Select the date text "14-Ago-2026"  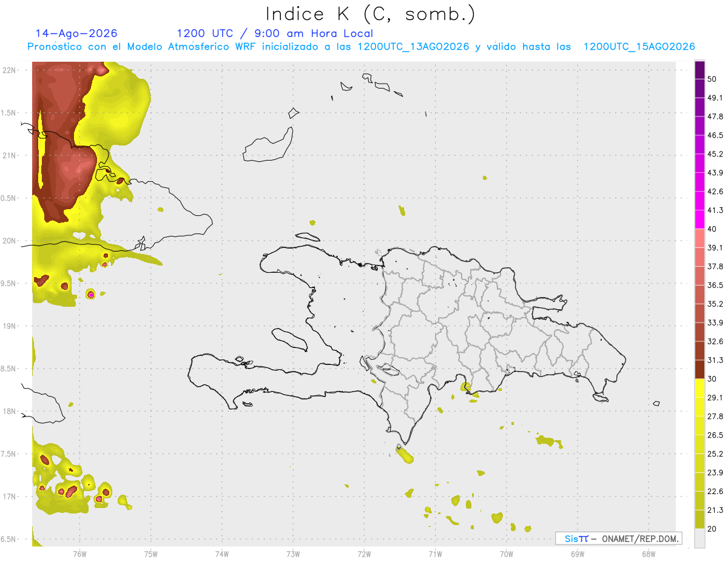(x=76, y=33)
